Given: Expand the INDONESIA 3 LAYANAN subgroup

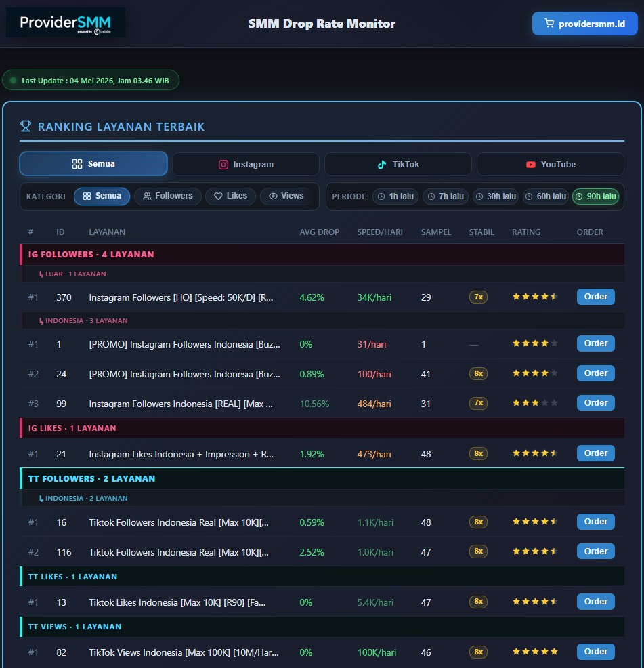Looking at the screenshot, I should pos(323,321).
